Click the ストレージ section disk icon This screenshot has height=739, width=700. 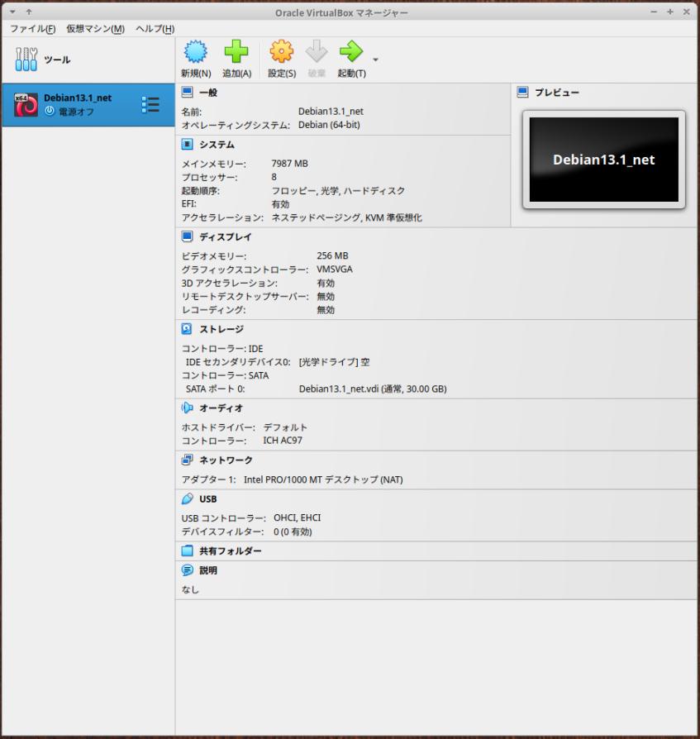coord(187,329)
